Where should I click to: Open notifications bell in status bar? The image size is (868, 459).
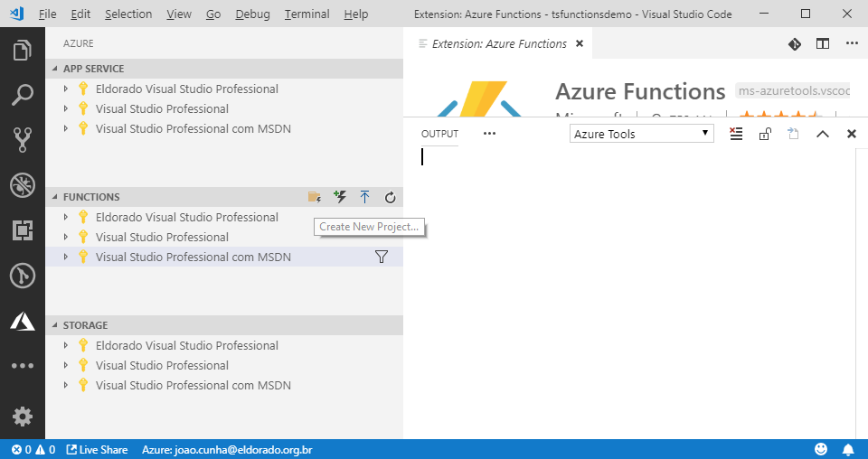(848, 449)
